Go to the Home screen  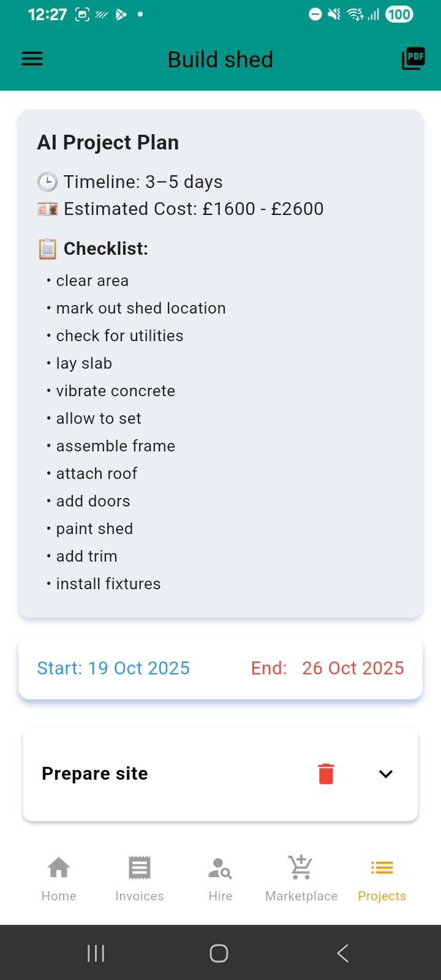point(58,877)
